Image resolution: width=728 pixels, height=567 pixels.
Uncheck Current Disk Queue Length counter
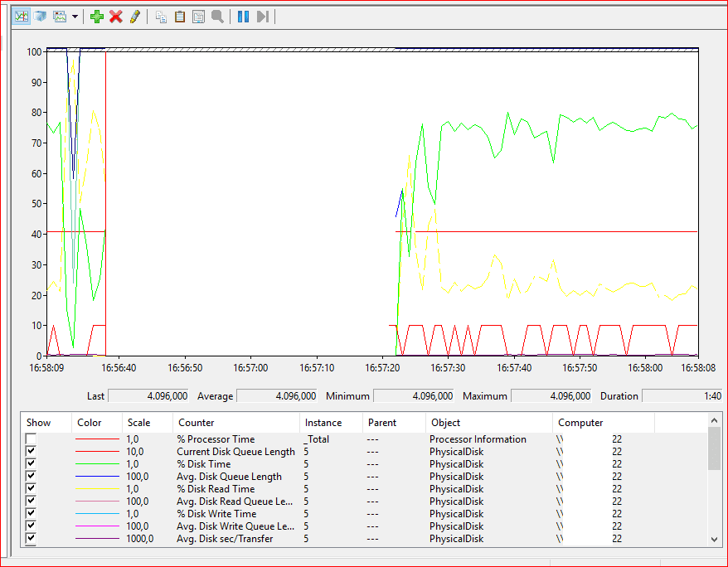pyautogui.click(x=32, y=452)
